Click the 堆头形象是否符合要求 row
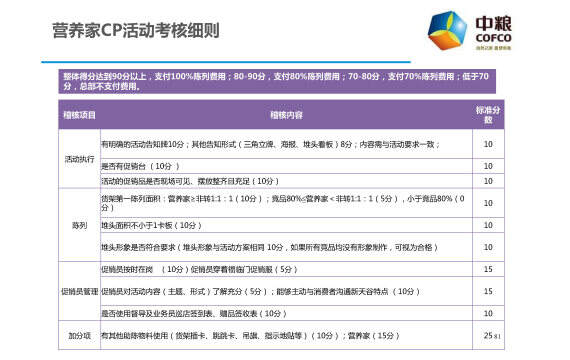The height and width of the screenshot is (360, 570). (286, 247)
